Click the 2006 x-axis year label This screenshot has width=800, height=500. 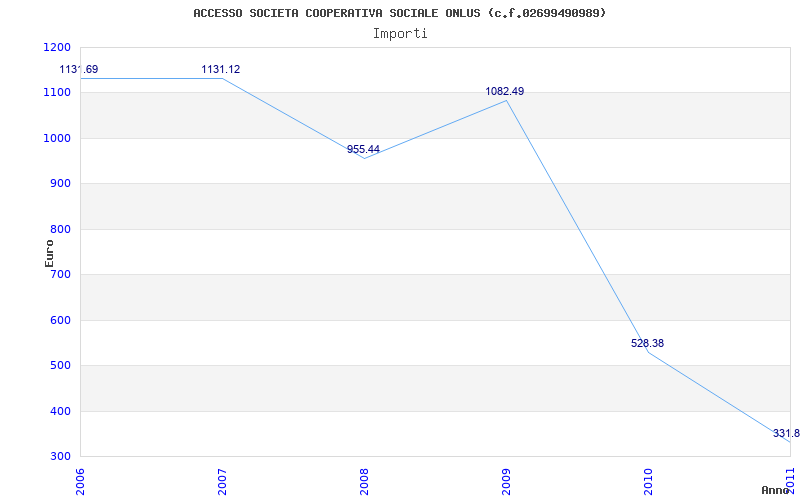point(80,481)
